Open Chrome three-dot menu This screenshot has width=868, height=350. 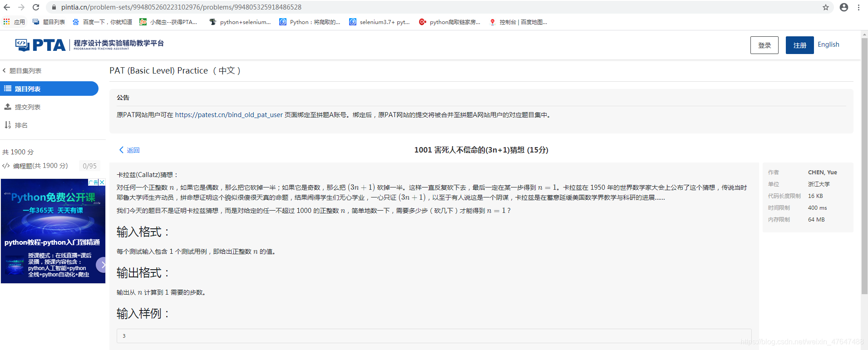[x=858, y=7]
